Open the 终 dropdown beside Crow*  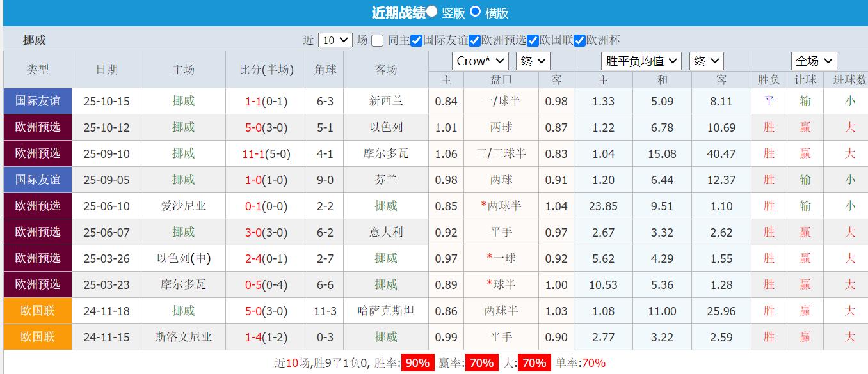coord(532,61)
